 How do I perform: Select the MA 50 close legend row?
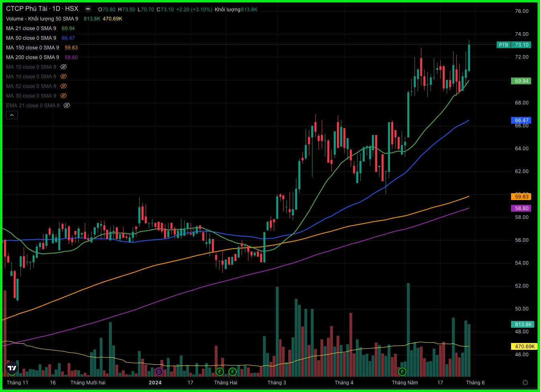pyautogui.click(x=40, y=38)
